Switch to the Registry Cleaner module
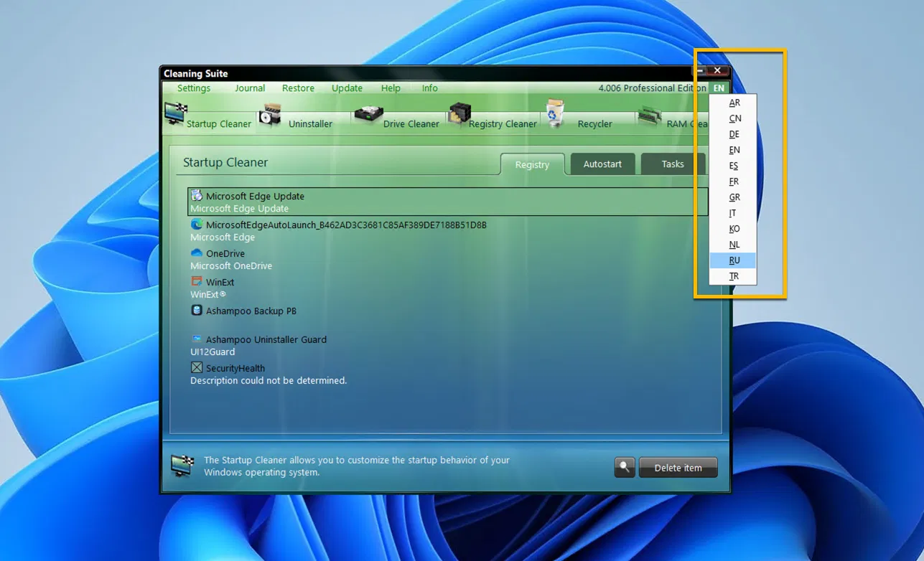This screenshot has height=561, width=924. pyautogui.click(x=493, y=117)
